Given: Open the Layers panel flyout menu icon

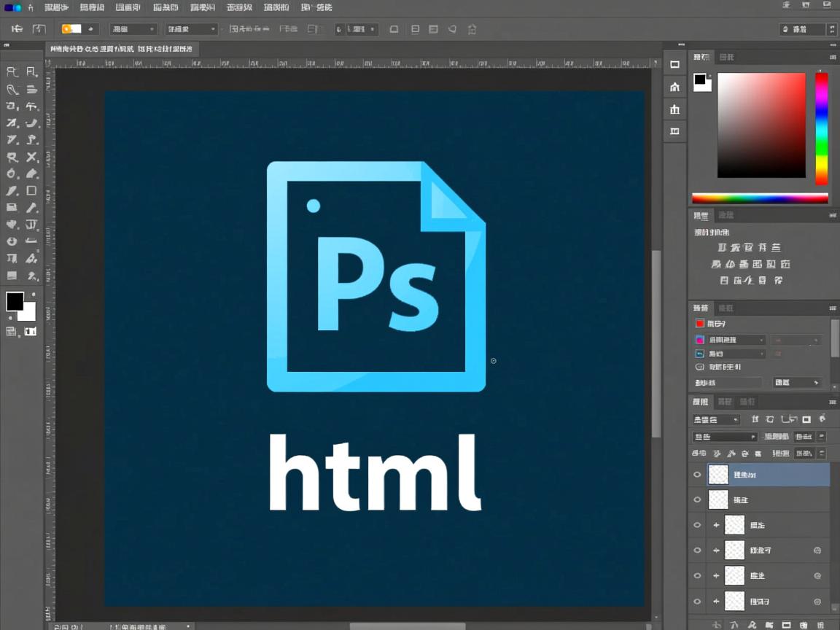Looking at the screenshot, I should pos(832,402).
